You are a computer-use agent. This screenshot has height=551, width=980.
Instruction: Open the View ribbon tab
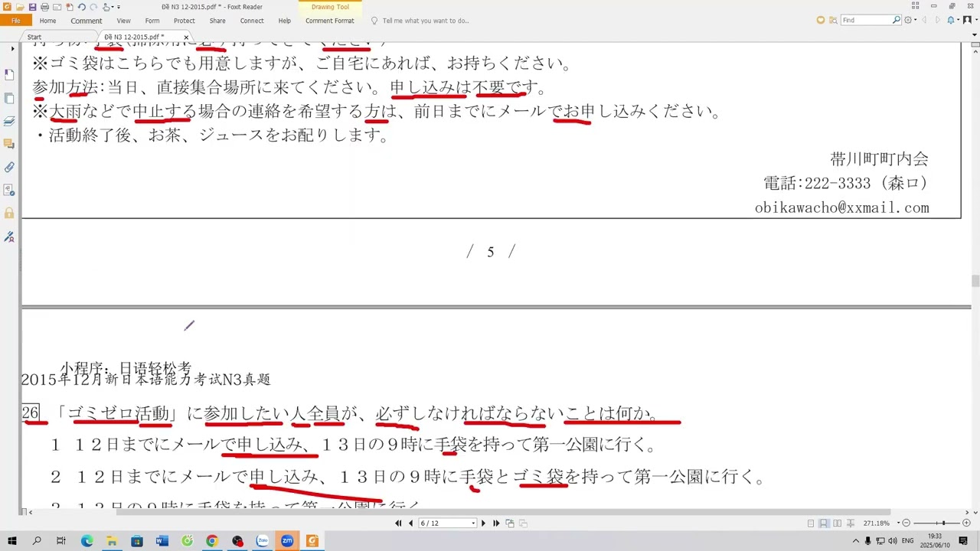pyautogui.click(x=123, y=21)
